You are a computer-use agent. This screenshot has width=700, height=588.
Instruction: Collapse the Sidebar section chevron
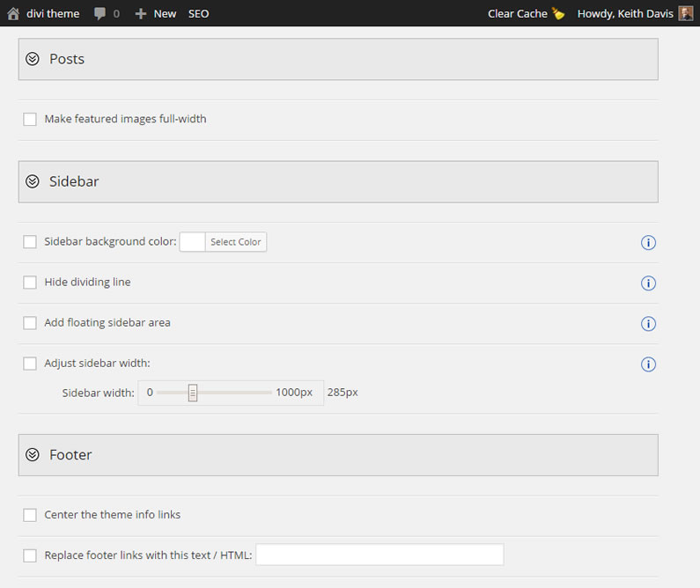[x=33, y=181]
